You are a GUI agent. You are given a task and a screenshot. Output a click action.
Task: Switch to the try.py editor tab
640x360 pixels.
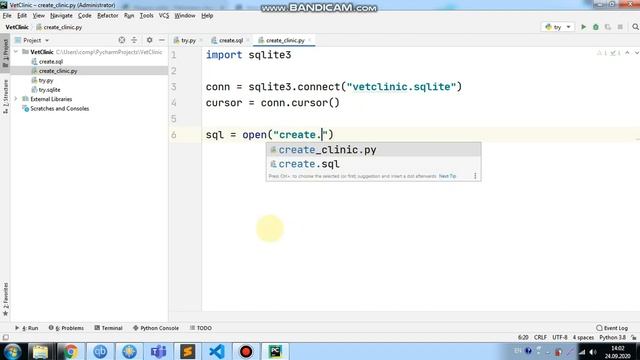point(188,40)
